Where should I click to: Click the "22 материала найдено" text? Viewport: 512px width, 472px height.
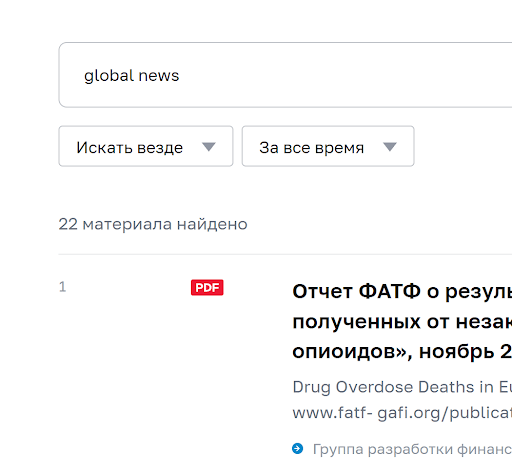(153, 224)
